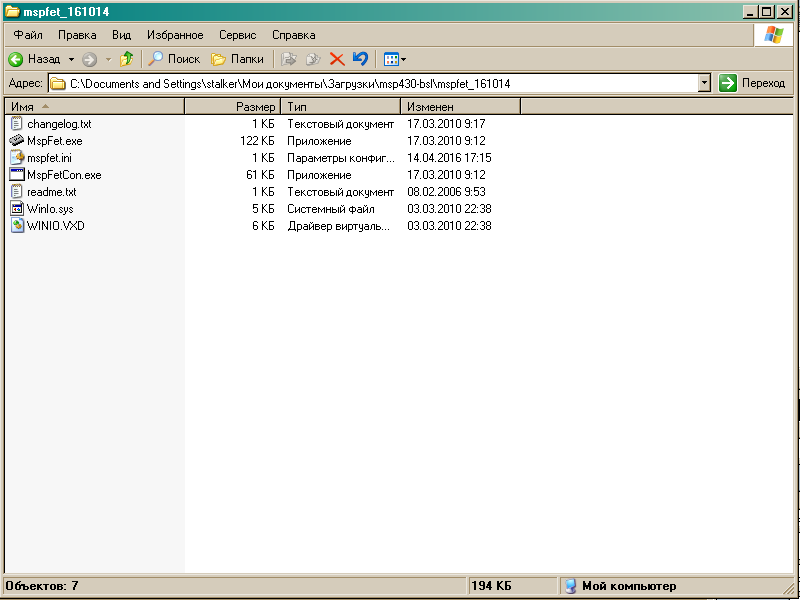The height and width of the screenshot is (600, 800).
Task: Click the red Delete icon
Action: (337, 59)
